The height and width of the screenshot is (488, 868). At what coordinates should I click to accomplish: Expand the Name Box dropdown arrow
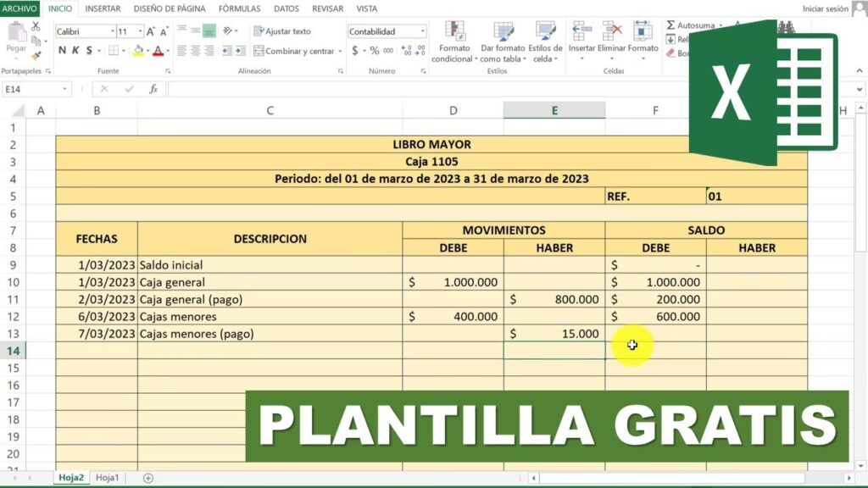66,89
